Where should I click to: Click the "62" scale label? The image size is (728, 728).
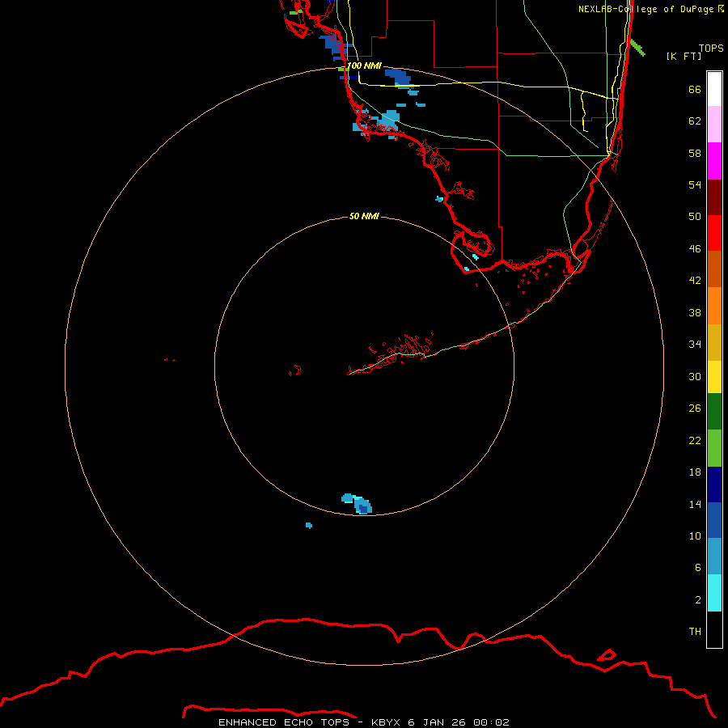pyautogui.click(x=695, y=121)
